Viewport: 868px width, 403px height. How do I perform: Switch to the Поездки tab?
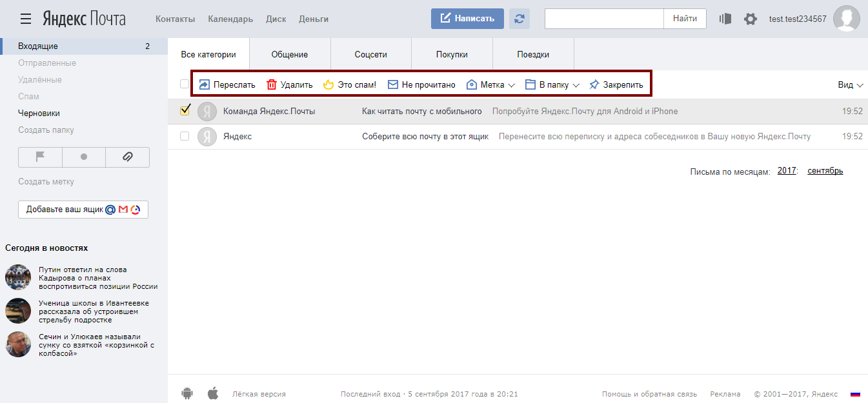tap(533, 55)
